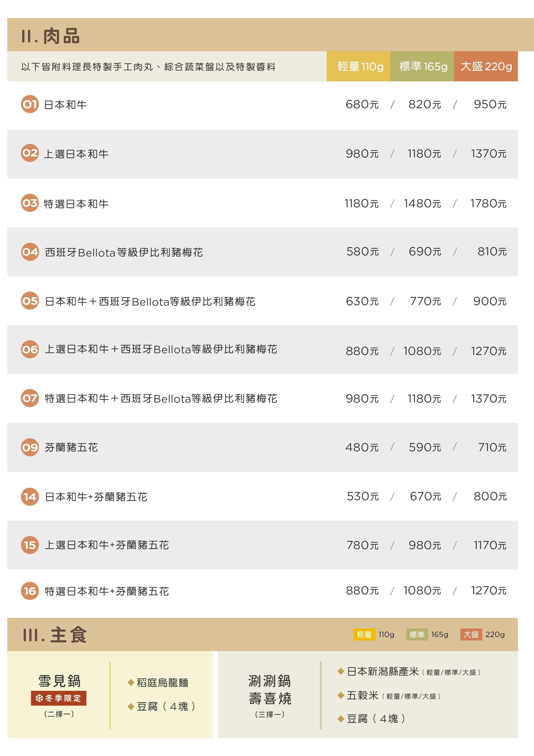
Task: Select the 480元 price for 芬蘭豬五花
Action: point(362,447)
